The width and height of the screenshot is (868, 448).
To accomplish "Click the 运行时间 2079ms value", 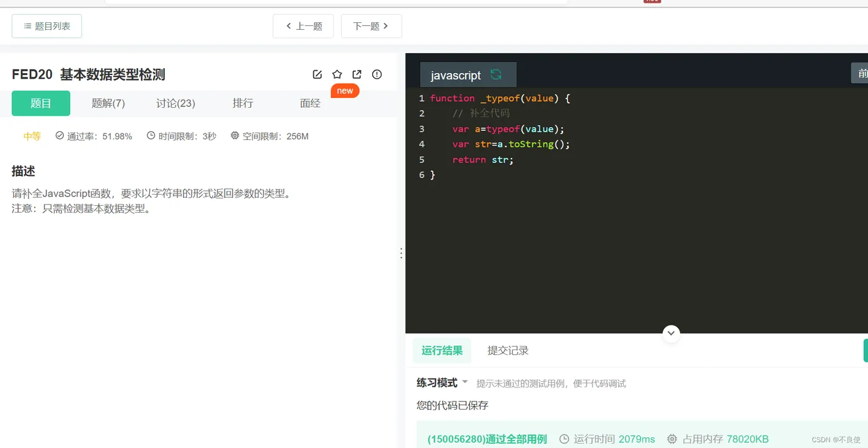I will (637, 439).
